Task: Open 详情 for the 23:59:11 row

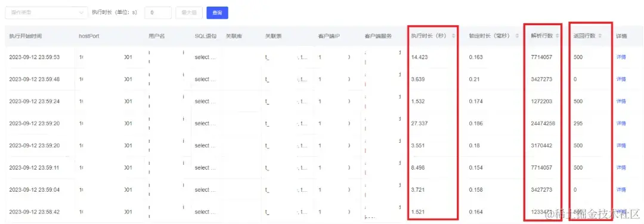Action: pyautogui.click(x=621, y=168)
